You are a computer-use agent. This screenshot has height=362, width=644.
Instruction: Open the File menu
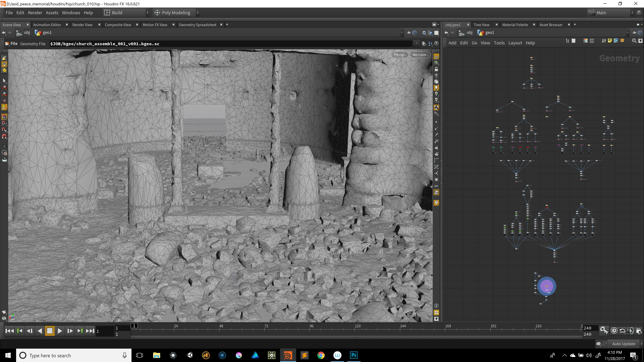[9, 13]
